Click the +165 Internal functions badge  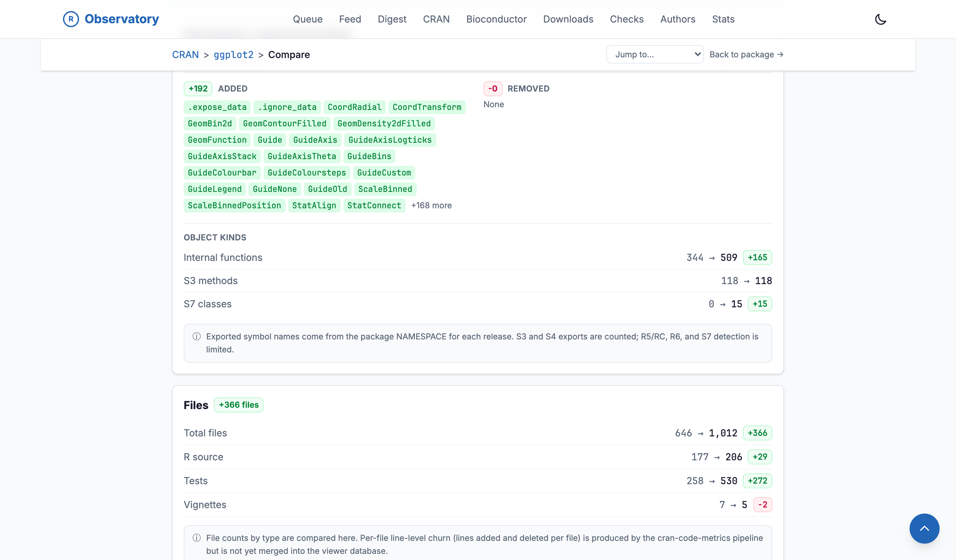[x=757, y=257]
